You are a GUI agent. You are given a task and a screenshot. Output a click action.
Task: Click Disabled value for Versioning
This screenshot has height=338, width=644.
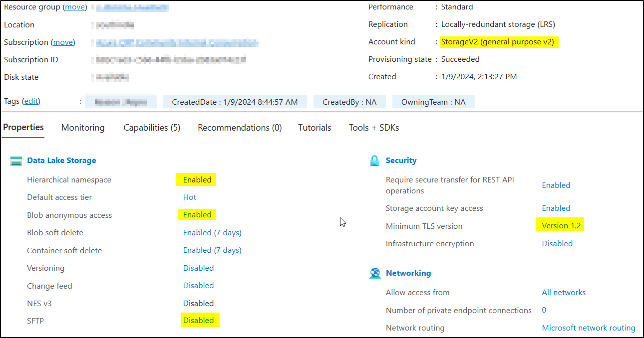click(x=198, y=268)
